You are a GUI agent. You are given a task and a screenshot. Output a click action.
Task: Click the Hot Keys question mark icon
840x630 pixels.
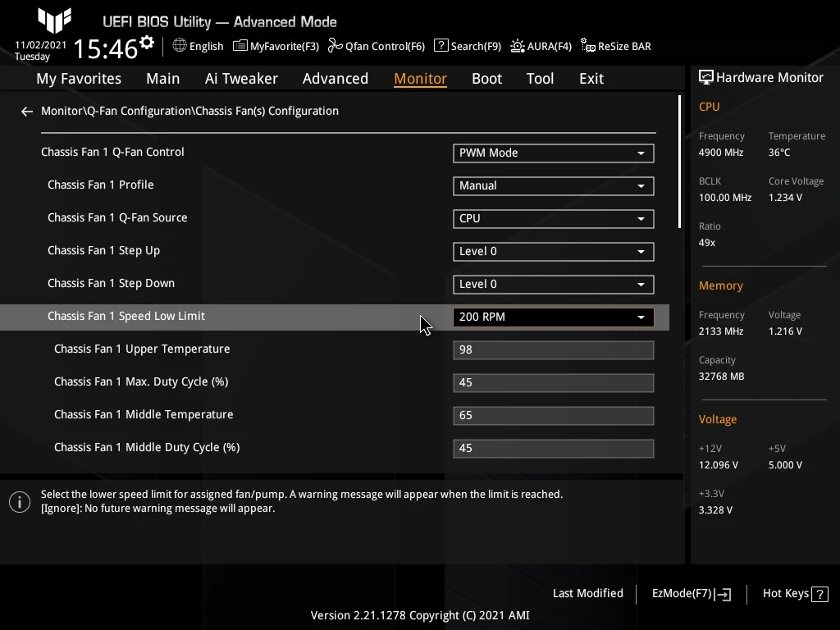(819, 594)
